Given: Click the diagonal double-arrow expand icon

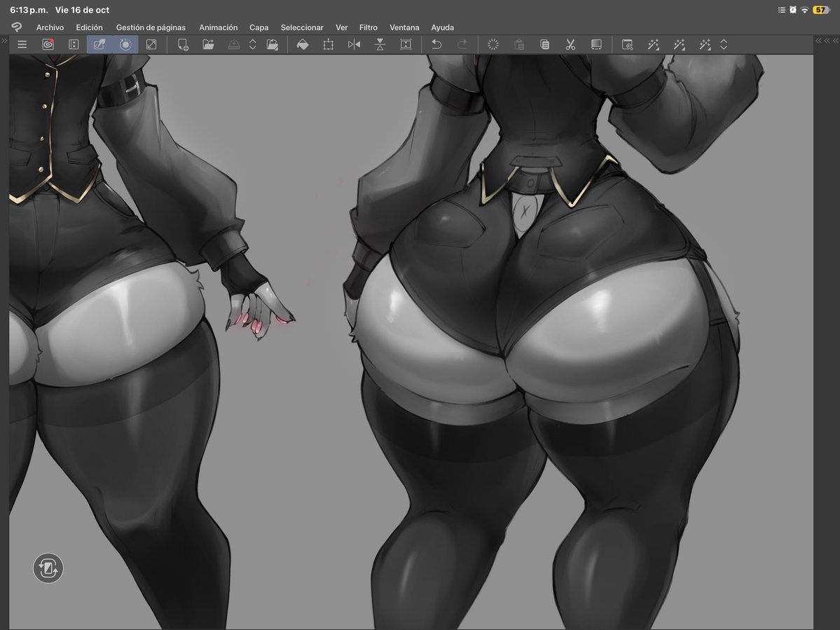Looking at the screenshot, I should [x=151, y=44].
